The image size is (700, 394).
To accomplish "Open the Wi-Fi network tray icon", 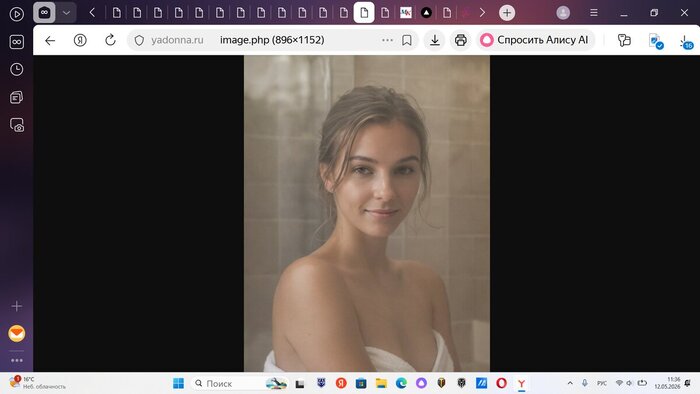I will click(619, 383).
